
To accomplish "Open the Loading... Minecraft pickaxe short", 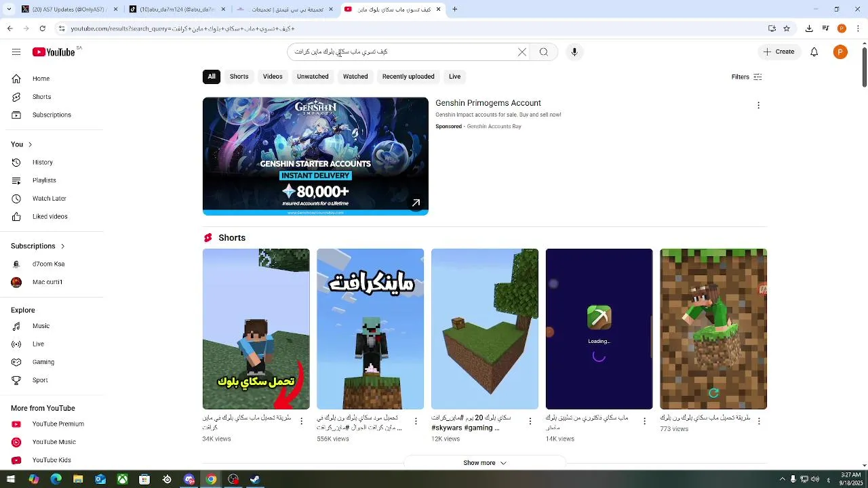I will (x=599, y=329).
